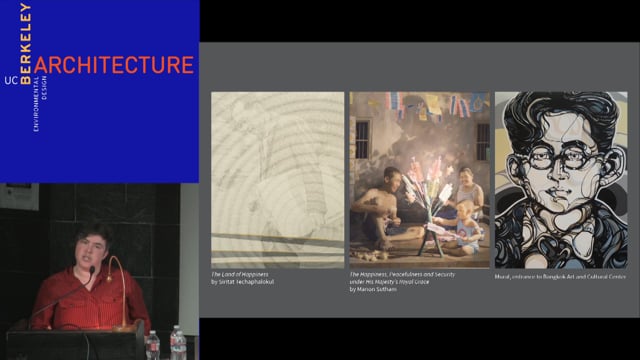Click the Bangkok Art and Cultural Centre mural caption
The width and height of the screenshot is (640, 360).
click(560, 276)
